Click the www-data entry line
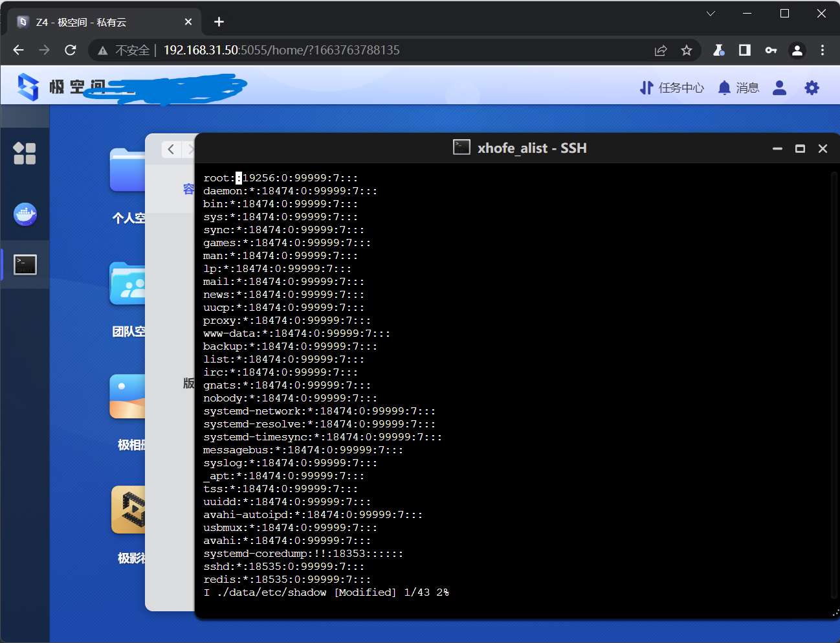Image resolution: width=840 pixels, height=643 pixels. (x=296, y=333)
